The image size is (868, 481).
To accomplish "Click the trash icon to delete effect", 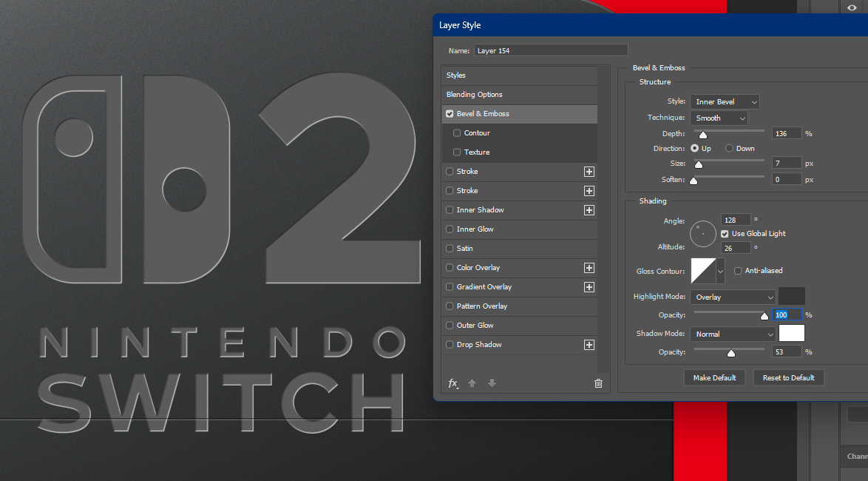I will pyautogui.click(x=598, y=383).
